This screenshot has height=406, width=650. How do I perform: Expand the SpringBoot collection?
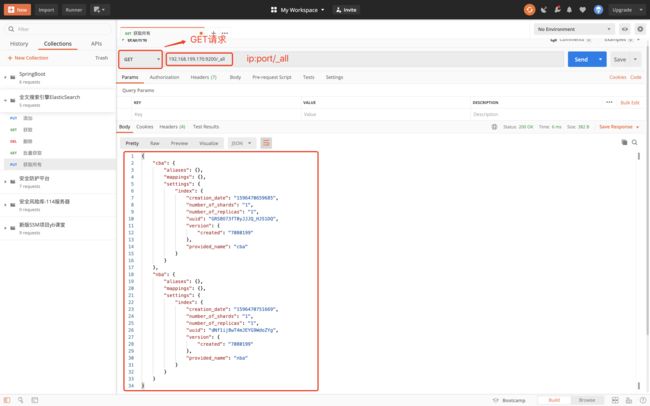tap(5, 77)
